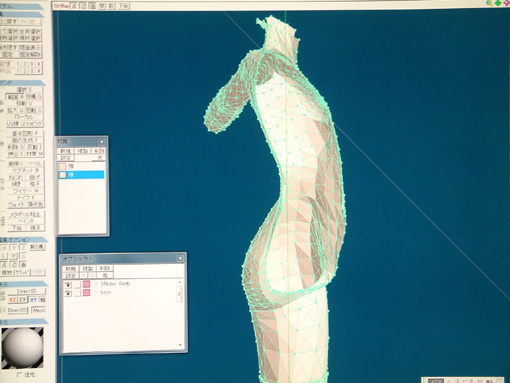Select the ワイヤー W wire command
This screenshot has width=510, height=383.
coord(26,191)
